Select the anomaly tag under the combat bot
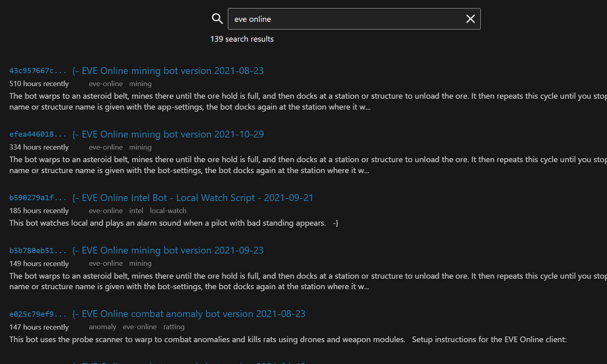Screen dimensions: 607x364 (x=102, y=327)
